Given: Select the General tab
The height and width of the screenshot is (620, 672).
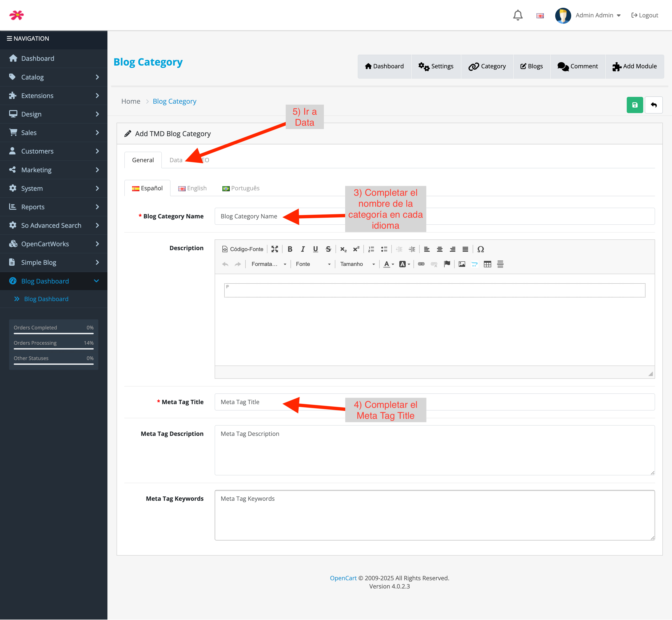Looking at the screenshot, I should [x=143, y=160].
